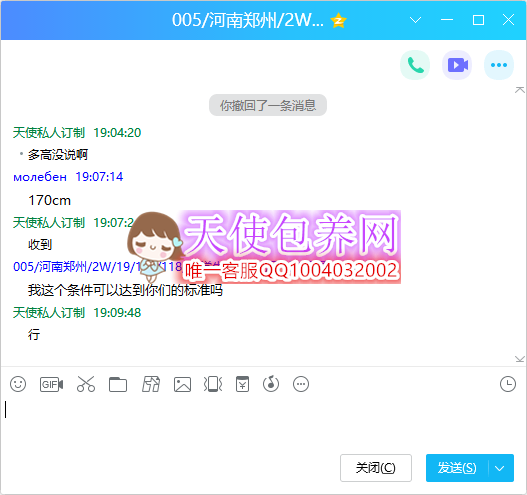Click the sender name 005/河南郑州/2W/19/1
This screenshot has width=527, height=495.
click(x=77, y=267)
